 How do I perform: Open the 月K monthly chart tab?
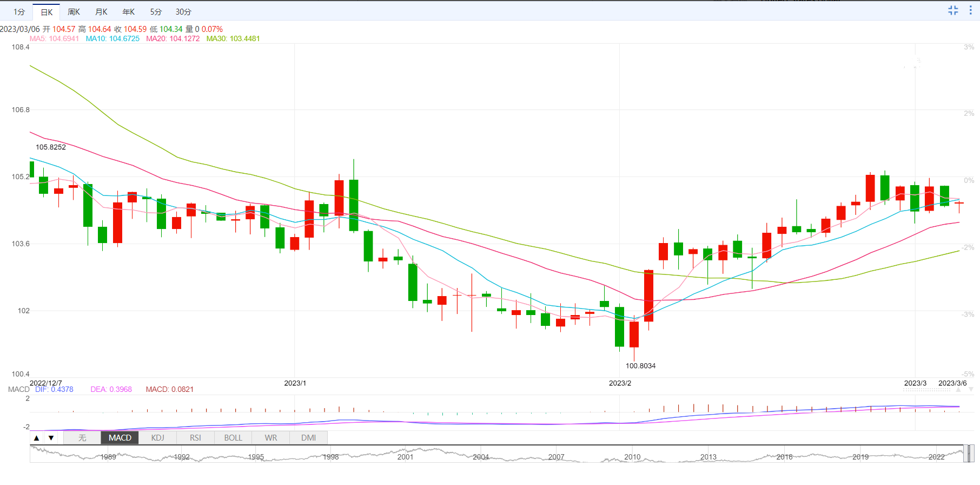pos(101,12)
